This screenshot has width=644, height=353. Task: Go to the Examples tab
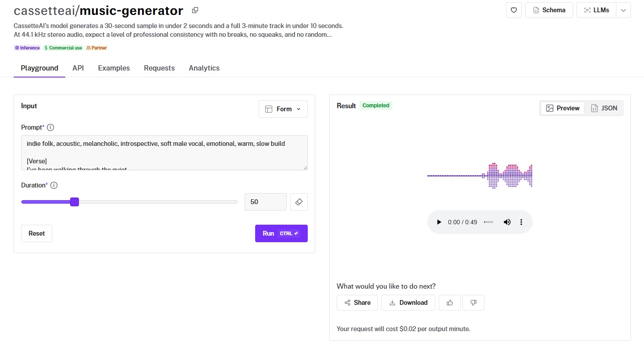point(114,68)
